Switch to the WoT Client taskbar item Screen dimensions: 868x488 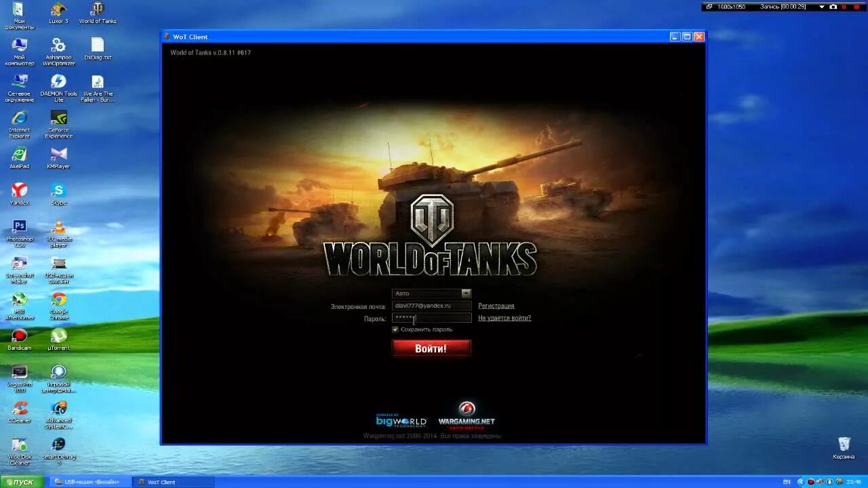[x=174, y=482]
